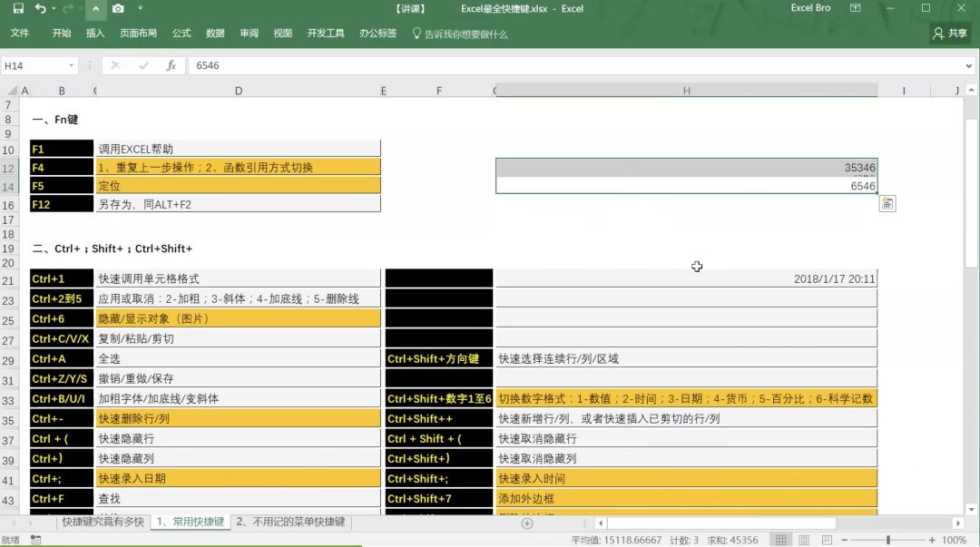Click the Select All corner triangle
Viewport: 980px width, 547px height.
[x=11, y=91]
